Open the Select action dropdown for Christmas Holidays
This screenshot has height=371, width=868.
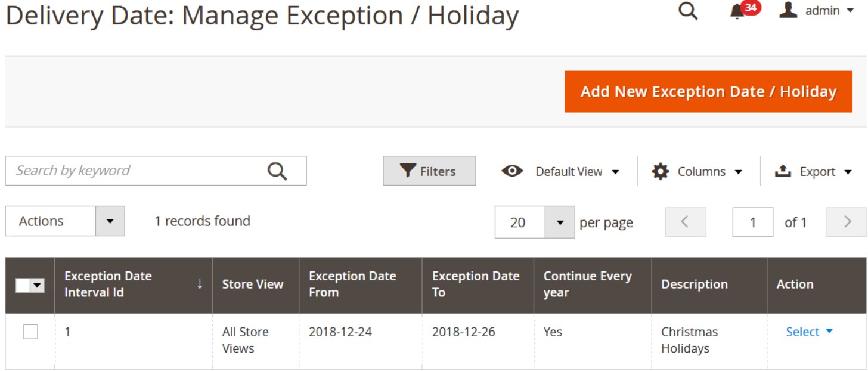tap(809, 332)
